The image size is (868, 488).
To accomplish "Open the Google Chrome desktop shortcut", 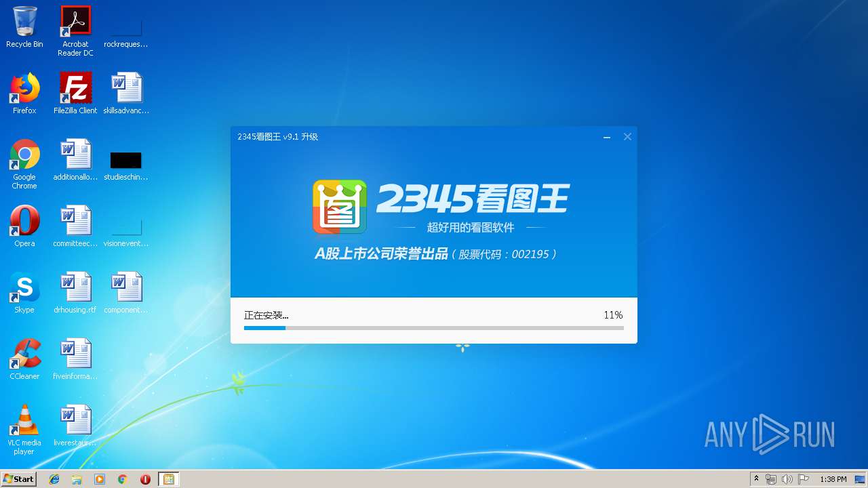I will 24,164.
